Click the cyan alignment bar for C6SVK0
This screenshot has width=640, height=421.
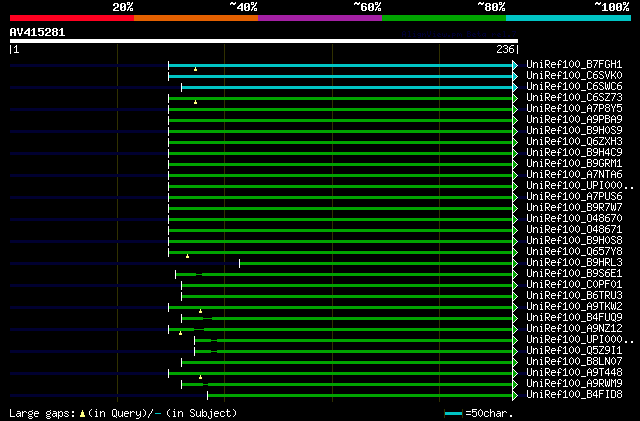pos(340,76)
